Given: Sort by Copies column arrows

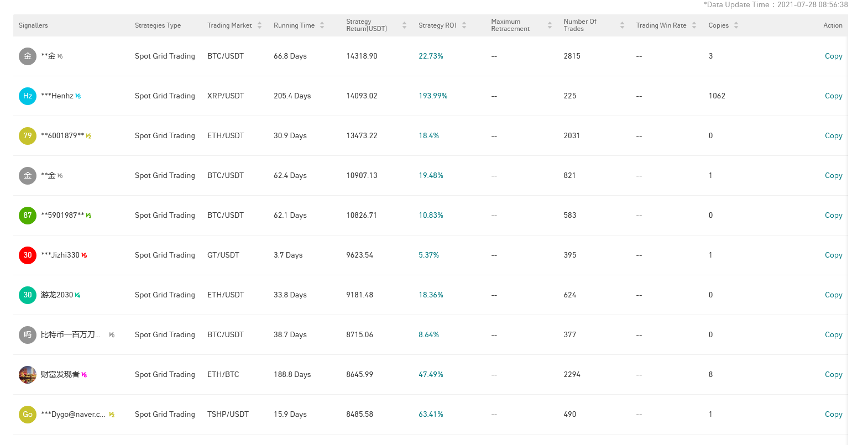Looking at the screenshot, I should 736,25.
